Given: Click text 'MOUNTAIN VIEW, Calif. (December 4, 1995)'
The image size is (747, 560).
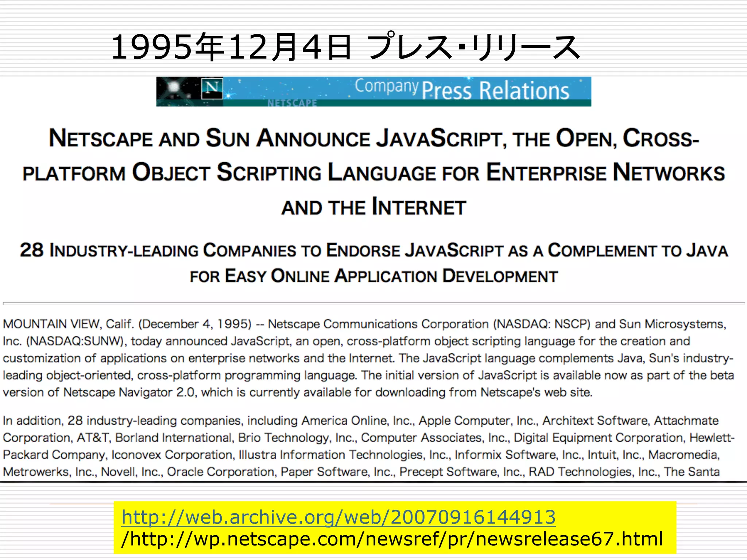Looking at the screenshot, I should (127, 324).
